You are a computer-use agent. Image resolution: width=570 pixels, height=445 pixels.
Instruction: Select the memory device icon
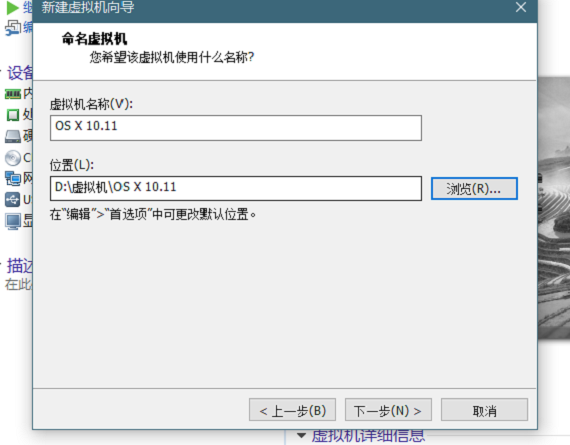(13, 95)
